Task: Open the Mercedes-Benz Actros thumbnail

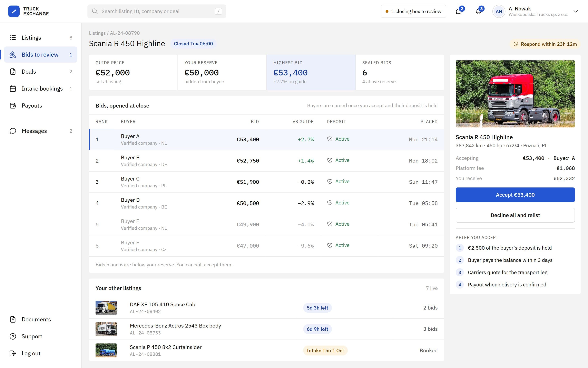Action: click(x=106, y=329)
